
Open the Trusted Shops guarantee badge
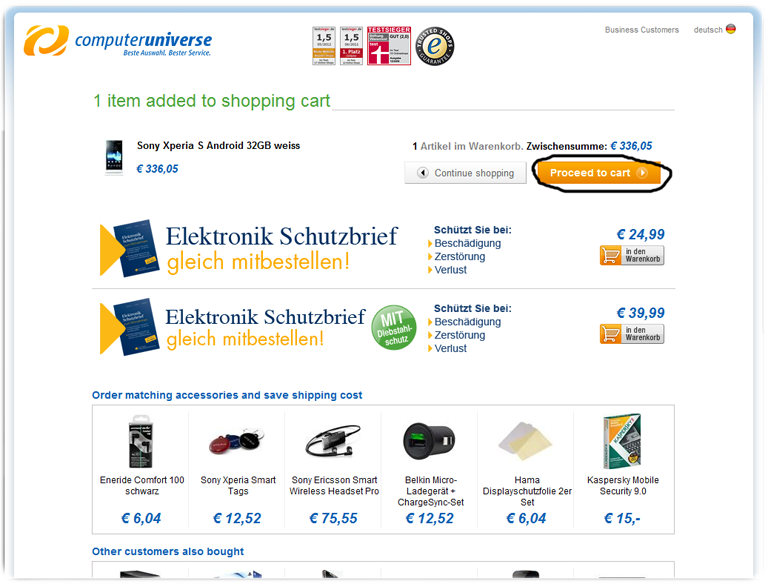[x=434, y=47]
